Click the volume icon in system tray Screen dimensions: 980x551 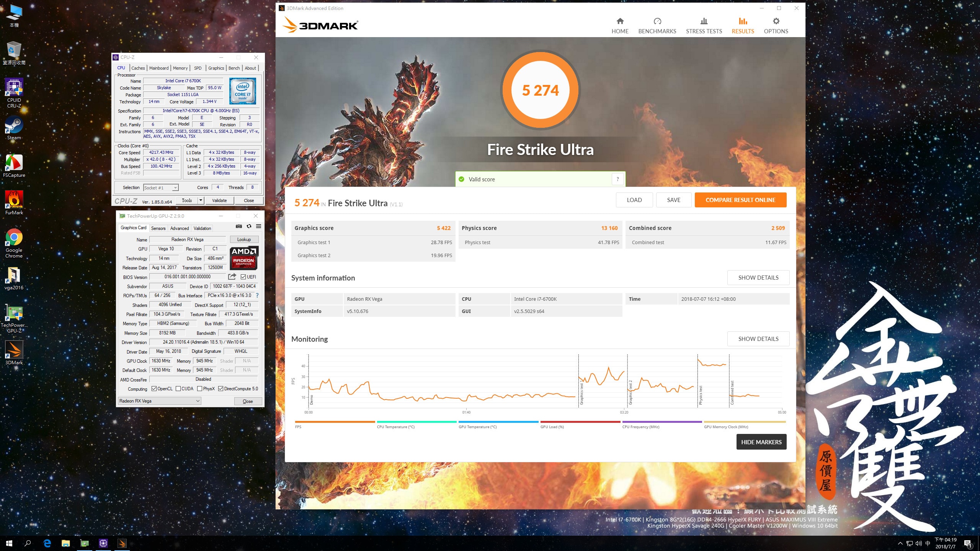coord(918,543)
